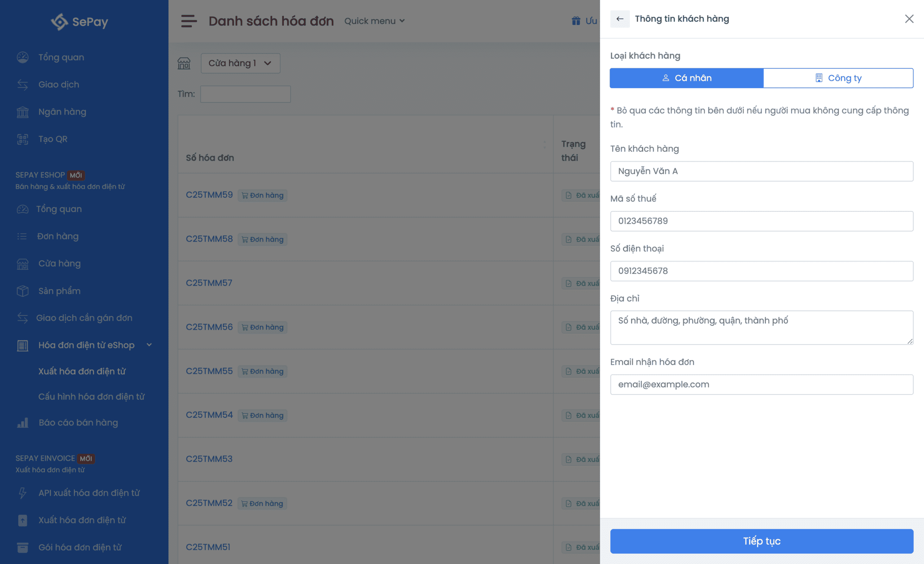Click the back arrow in customer info panel
The image size is (924, 564).
coord(619,19)
